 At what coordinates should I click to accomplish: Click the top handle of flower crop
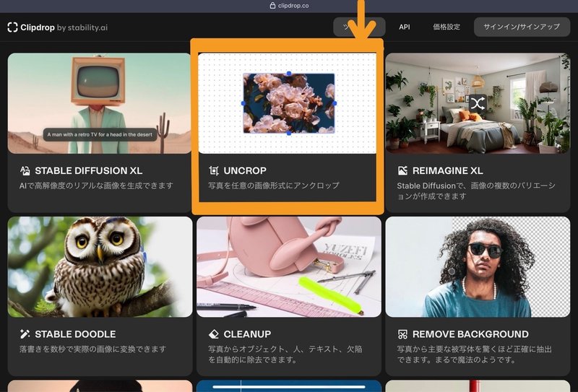[x=288, y=74]
